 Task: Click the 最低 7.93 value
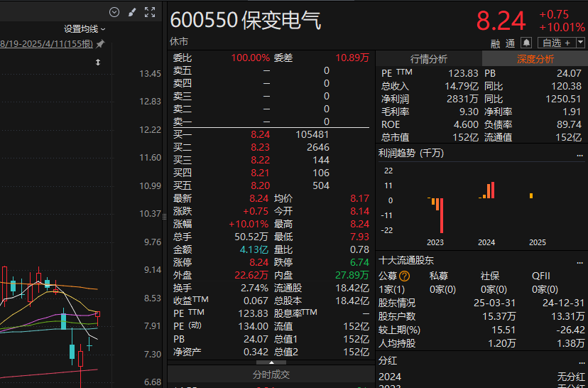[x=359, y=237]
